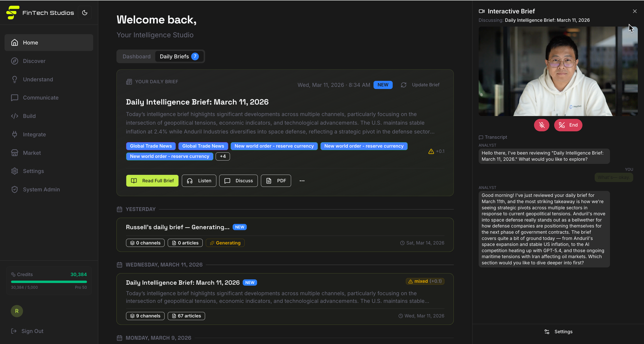Open Settings at bottom of brief panel
The image size is (644, 344).
(x=558, y=332)
